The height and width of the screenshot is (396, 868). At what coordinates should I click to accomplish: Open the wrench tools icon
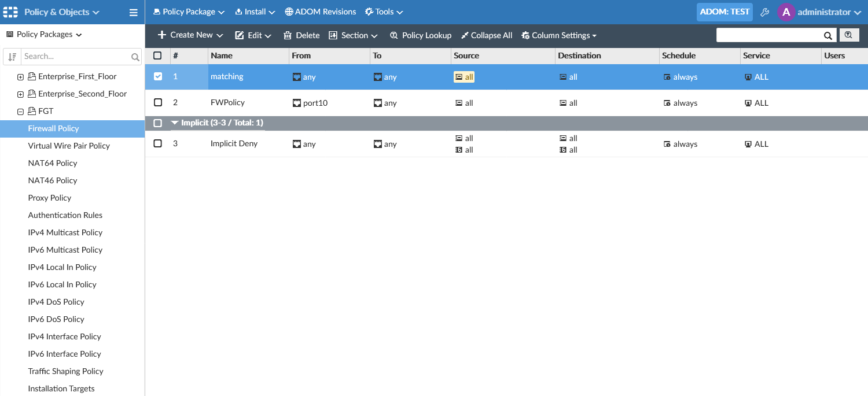click(764, 12)
